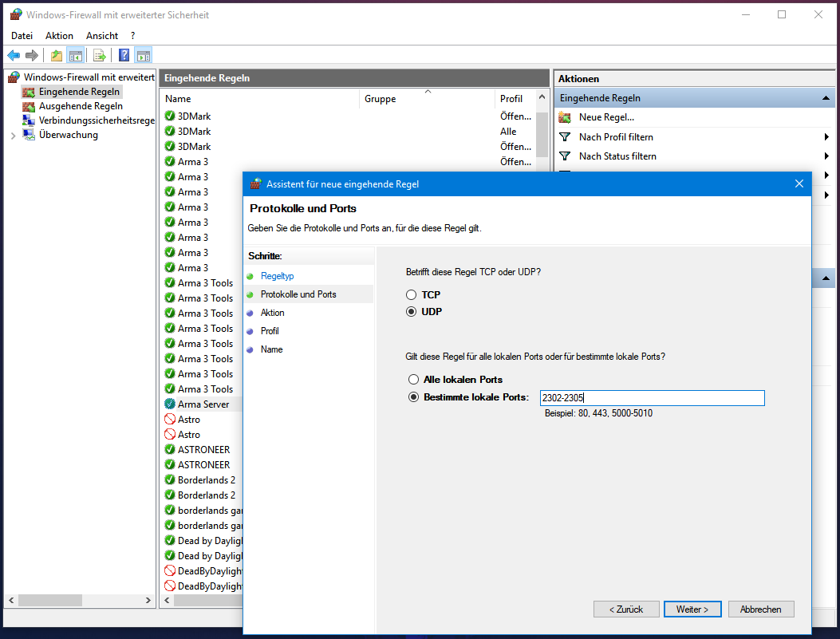840x639 pixels.
Task: Sort rules by the Gruppe column header
Action: tap(427, 99)
